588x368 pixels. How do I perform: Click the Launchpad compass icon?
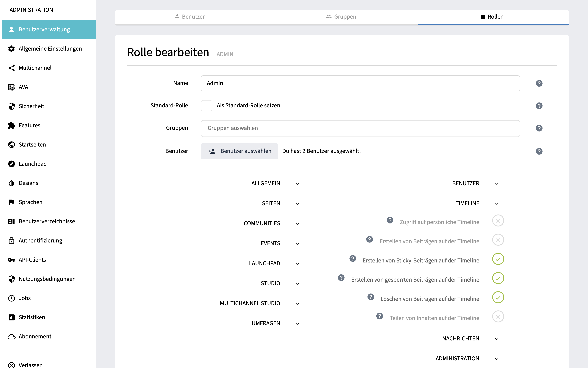(11, 164)
